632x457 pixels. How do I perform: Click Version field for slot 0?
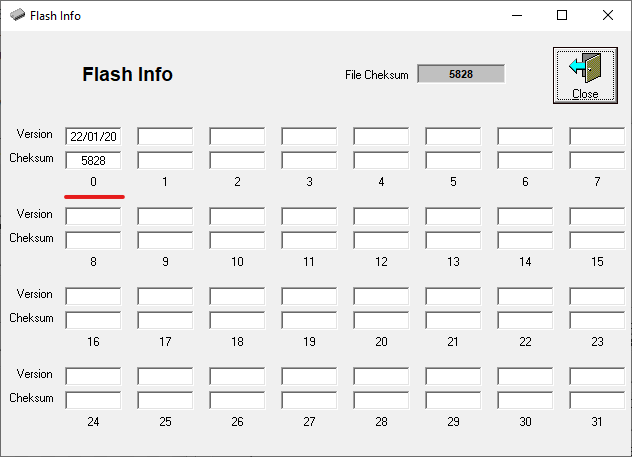tap(93, 136)
